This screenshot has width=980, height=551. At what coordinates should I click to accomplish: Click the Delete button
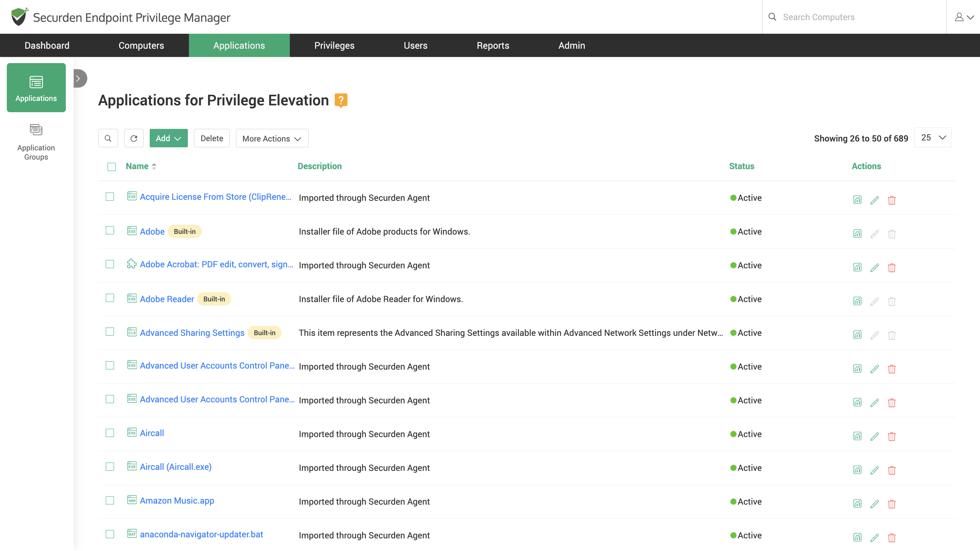point(212,138)
